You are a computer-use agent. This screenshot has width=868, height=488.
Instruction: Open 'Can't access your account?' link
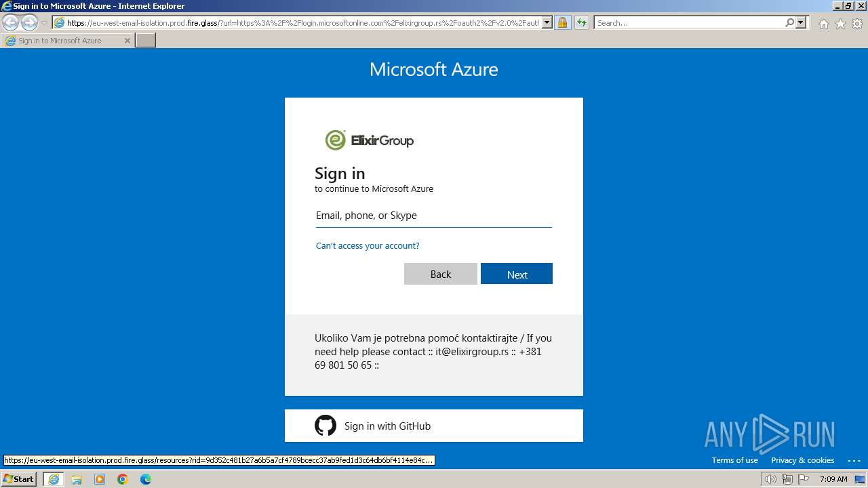[368, 245]
